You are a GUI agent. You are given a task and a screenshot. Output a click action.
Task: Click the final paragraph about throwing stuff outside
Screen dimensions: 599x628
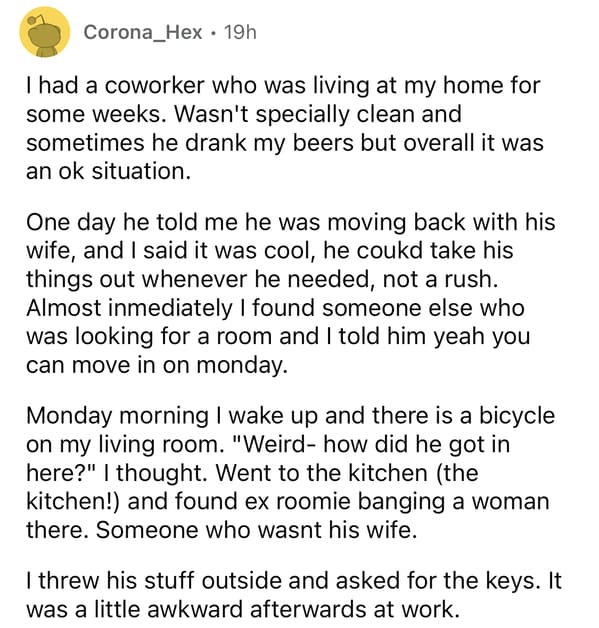(x=294, y=595)
